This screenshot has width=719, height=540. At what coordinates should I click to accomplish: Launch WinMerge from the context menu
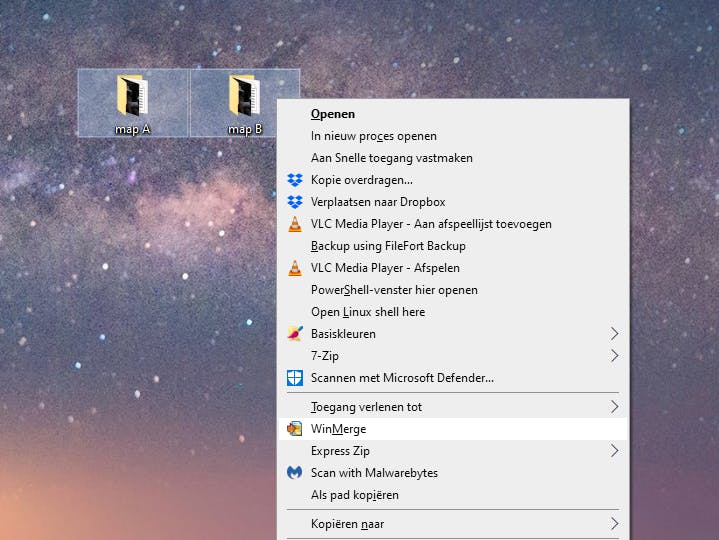point(453,429)
